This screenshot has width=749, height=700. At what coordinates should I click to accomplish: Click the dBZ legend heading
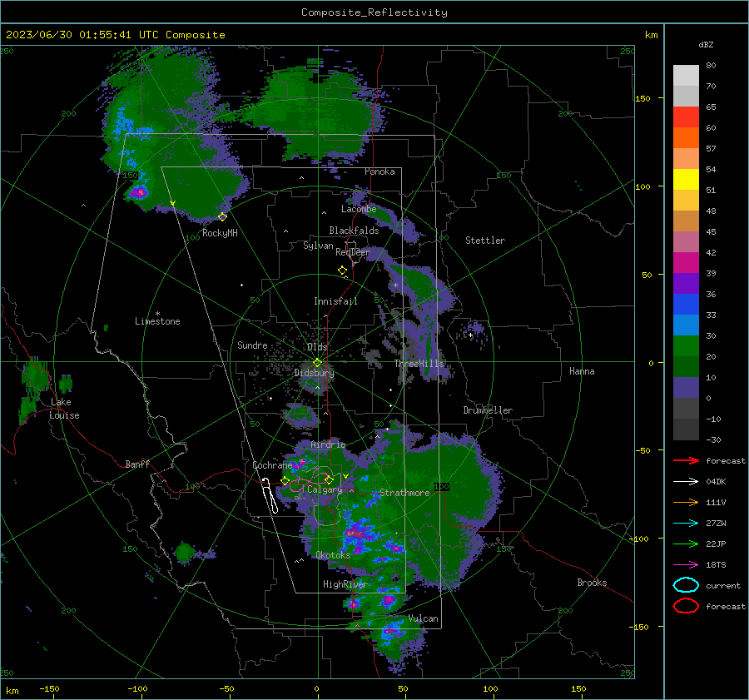[x=706, y=44]
